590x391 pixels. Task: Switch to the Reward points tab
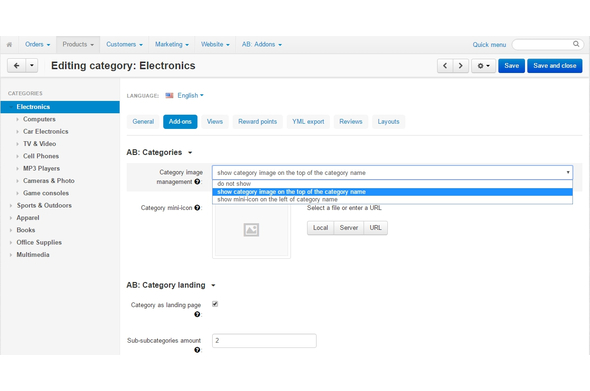[x=257, y=122]
